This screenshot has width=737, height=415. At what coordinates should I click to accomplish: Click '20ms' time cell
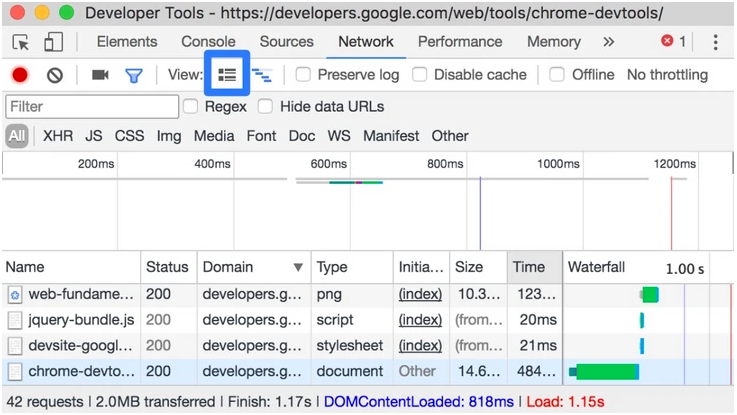click(538, 321)
